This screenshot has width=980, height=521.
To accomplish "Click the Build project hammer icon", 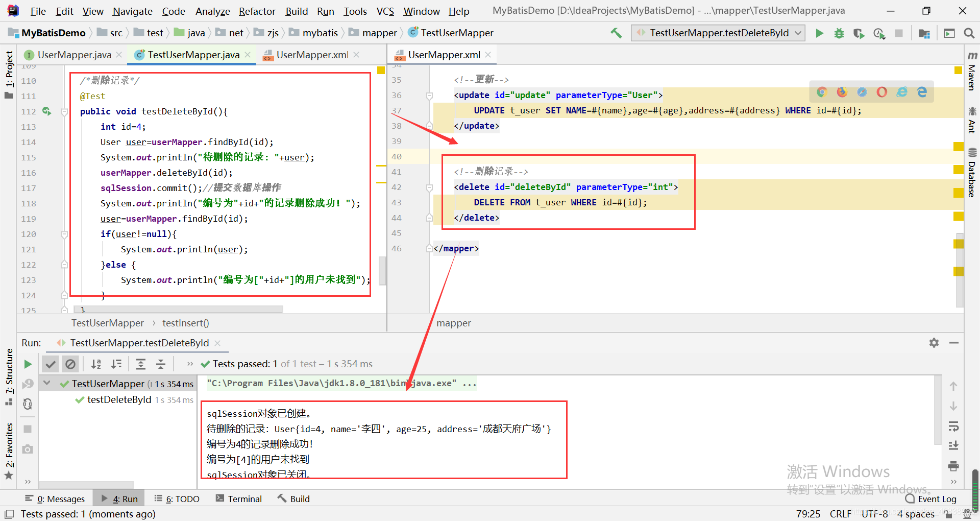I will [x=616, y=33].
